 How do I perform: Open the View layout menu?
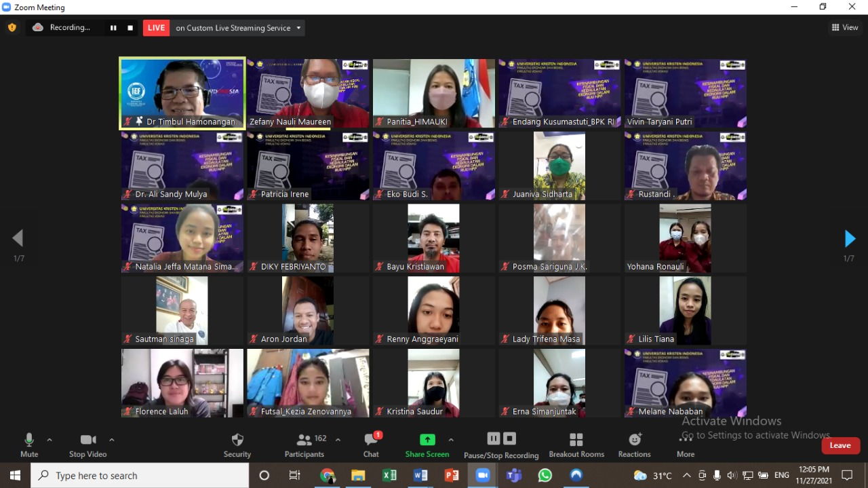[x=845, y=28]
